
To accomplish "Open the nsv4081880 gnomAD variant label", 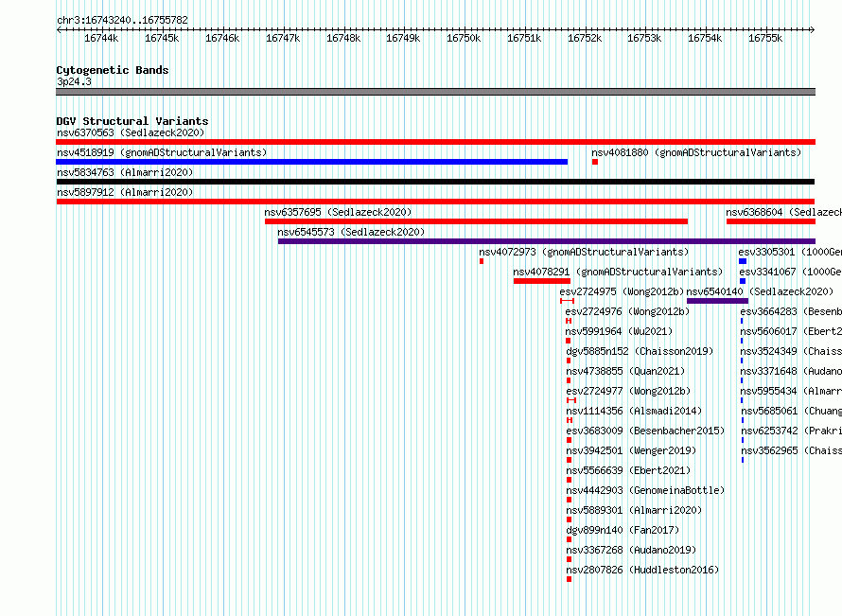I will (696, 152).
